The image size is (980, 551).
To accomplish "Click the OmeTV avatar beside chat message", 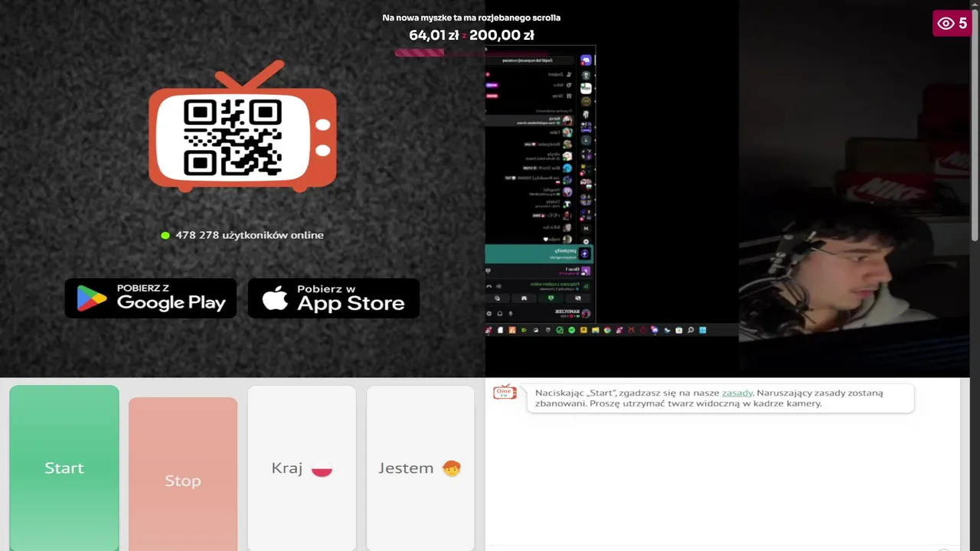I will [505, 393].
